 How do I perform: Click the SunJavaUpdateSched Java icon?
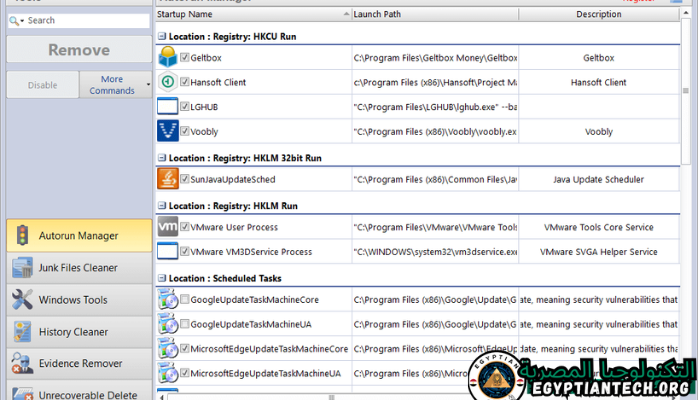168,179
